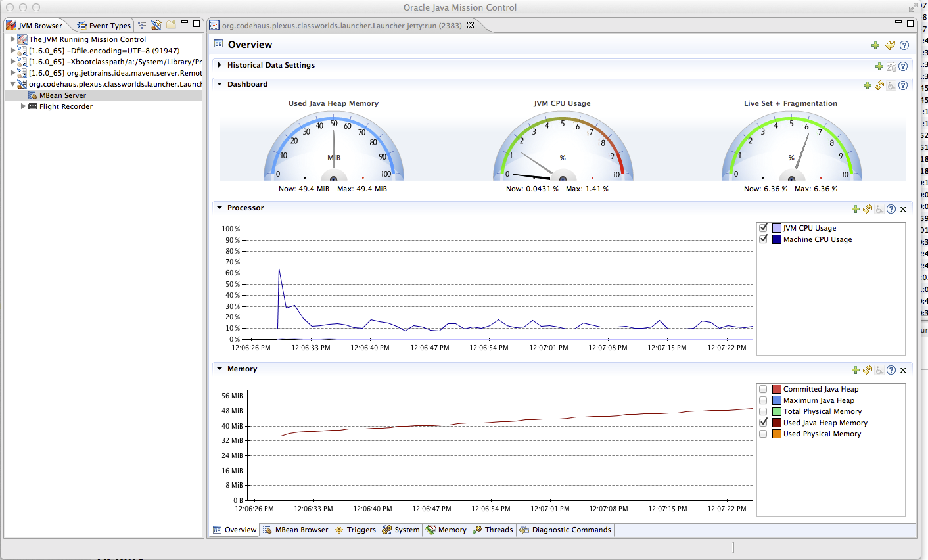Viewport: 928px width, 560px height.
Task: Select MBean Server in the JVM tree
Action: click(x=62, y=95)
